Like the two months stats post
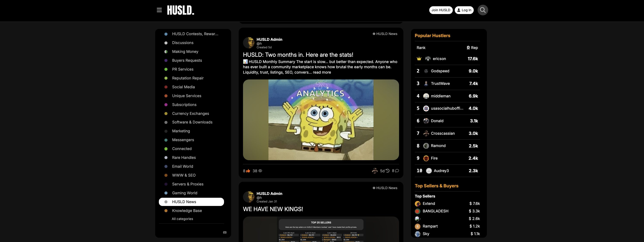Image resolution: width=644 pixels, height=242 pixels. [x=248, y=171]
